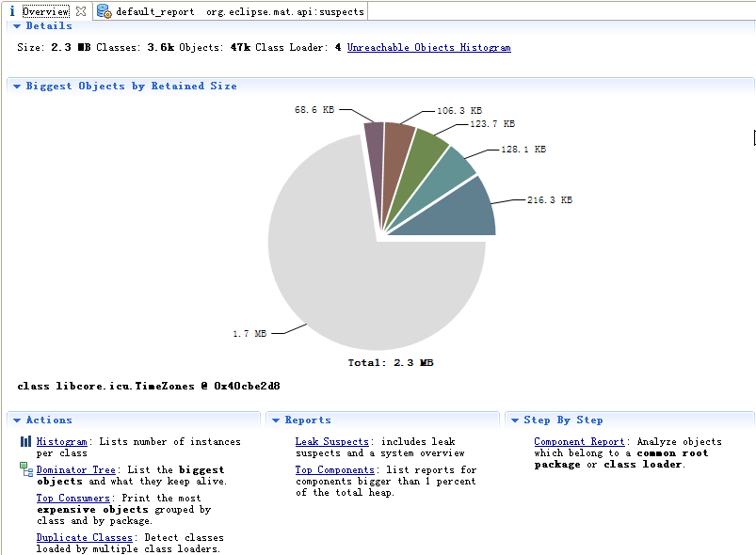Collapse Biggest Objects by Retained Size section
This screenshot has height=555, width=756.
point(17,87)
